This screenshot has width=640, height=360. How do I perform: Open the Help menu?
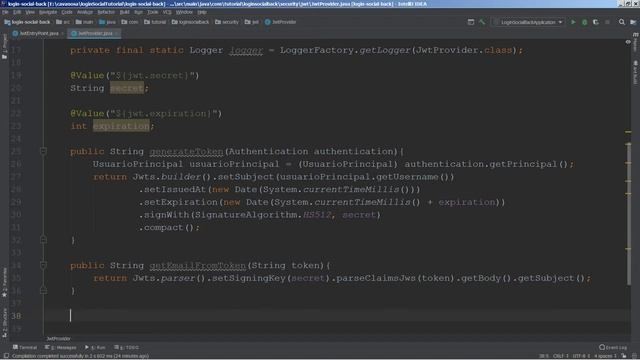click(202, 12)
